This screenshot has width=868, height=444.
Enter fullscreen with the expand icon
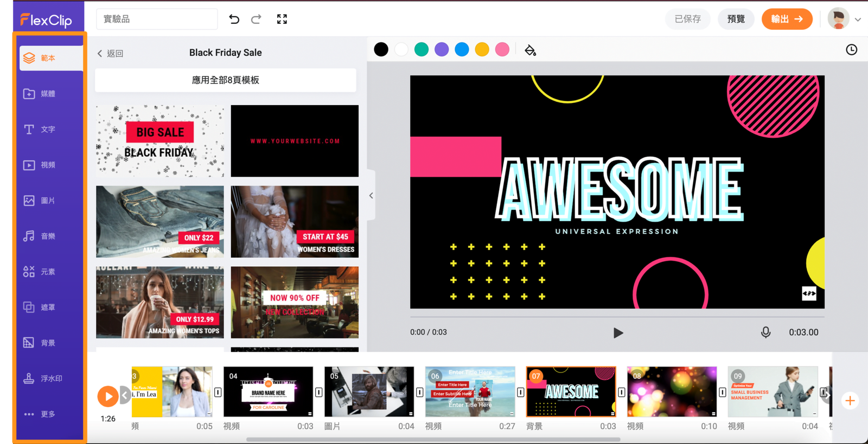[282, 19]
